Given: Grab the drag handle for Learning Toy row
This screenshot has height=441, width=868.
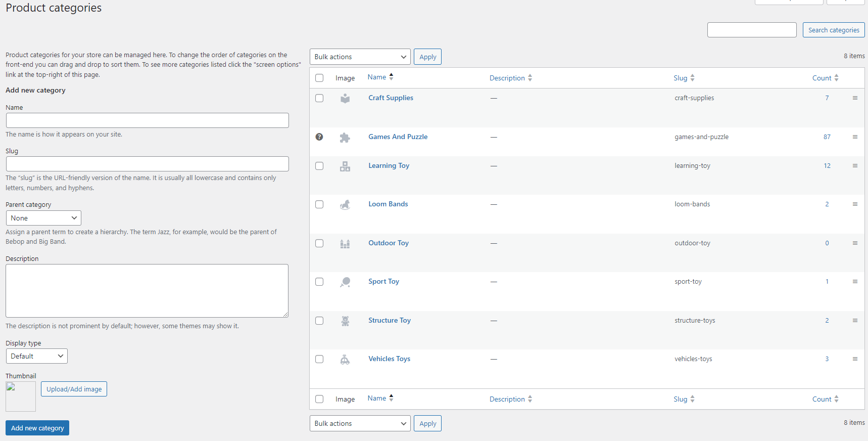Looking at the screenshot, I should click(x=855, y=165).
